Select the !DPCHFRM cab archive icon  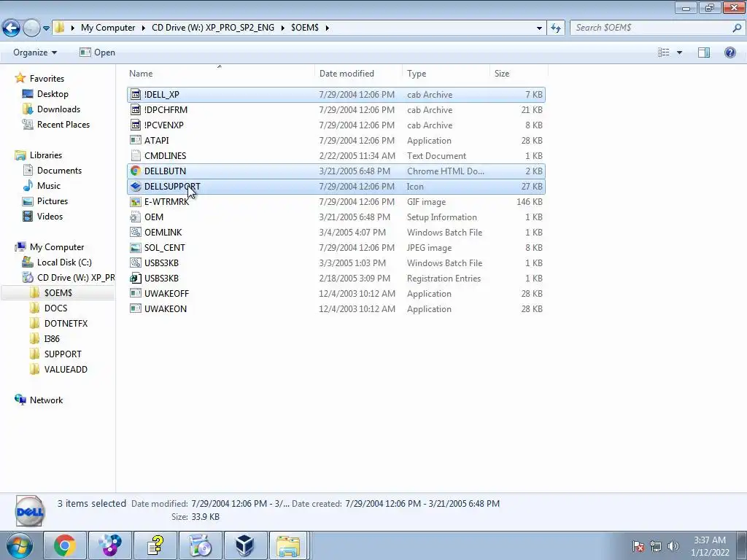136,110
